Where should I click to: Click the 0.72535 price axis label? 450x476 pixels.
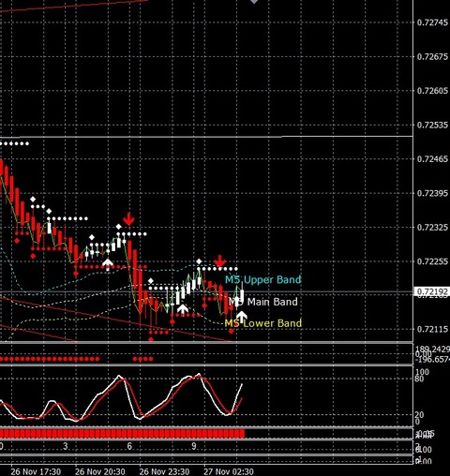[x=432, y=126]
